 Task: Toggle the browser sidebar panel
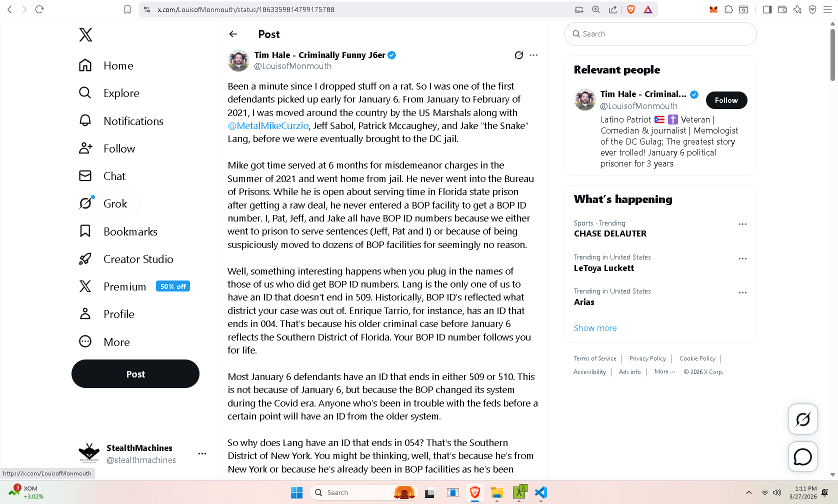767,9
